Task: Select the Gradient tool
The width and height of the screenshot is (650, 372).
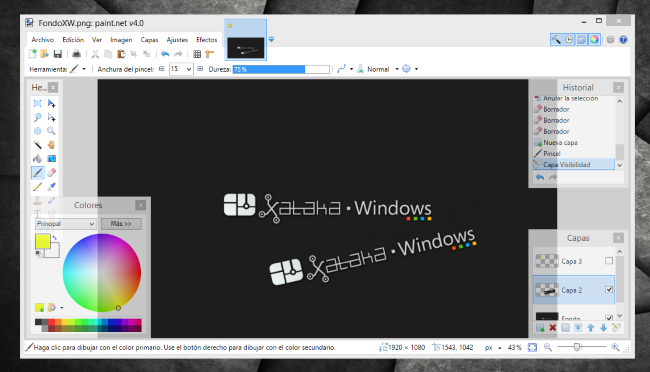Action: [51, 158]
